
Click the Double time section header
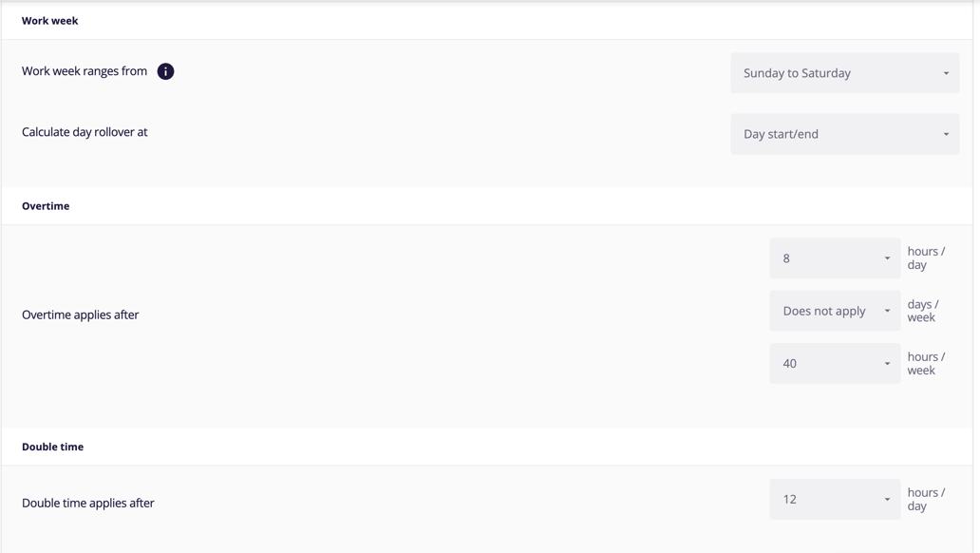coord(53,447)
